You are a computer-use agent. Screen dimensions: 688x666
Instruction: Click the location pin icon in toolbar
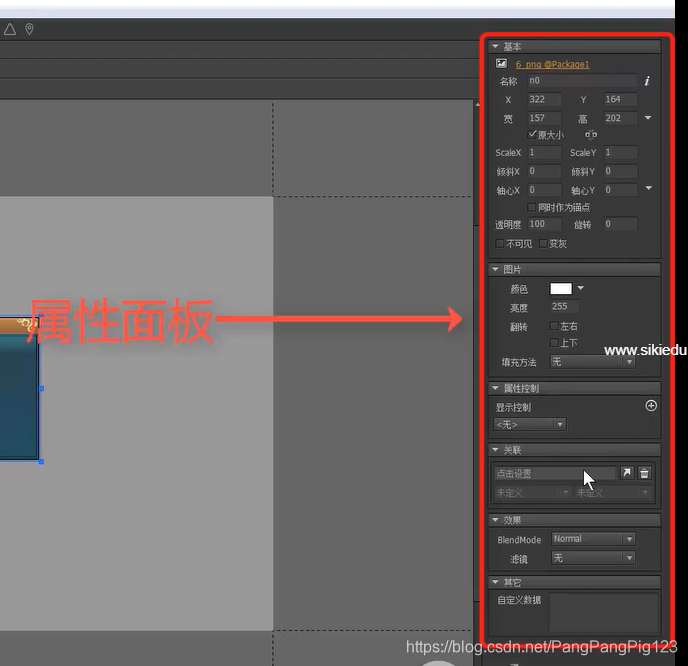click(x=29, y=29)
